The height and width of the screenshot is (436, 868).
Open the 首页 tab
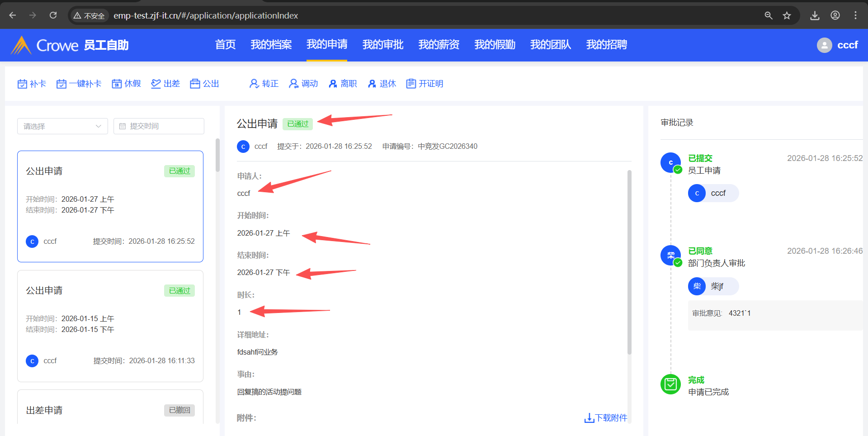click(226, 45)
